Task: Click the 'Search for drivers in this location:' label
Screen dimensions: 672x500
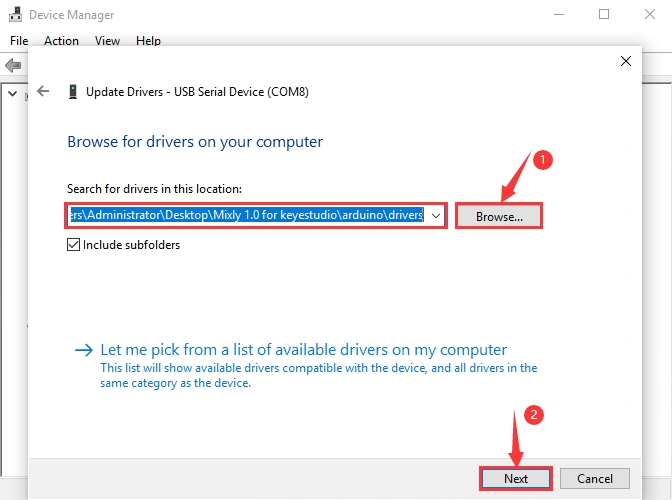Action: point(154,189)
